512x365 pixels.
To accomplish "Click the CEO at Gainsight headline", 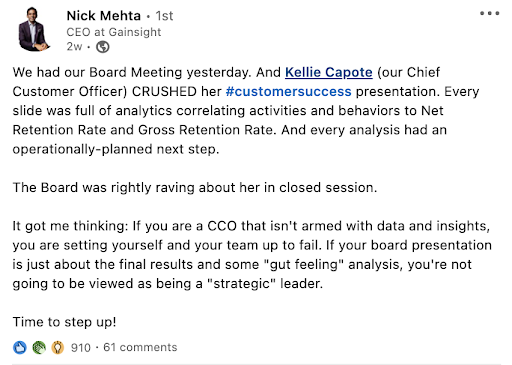I will pos(114,32).
